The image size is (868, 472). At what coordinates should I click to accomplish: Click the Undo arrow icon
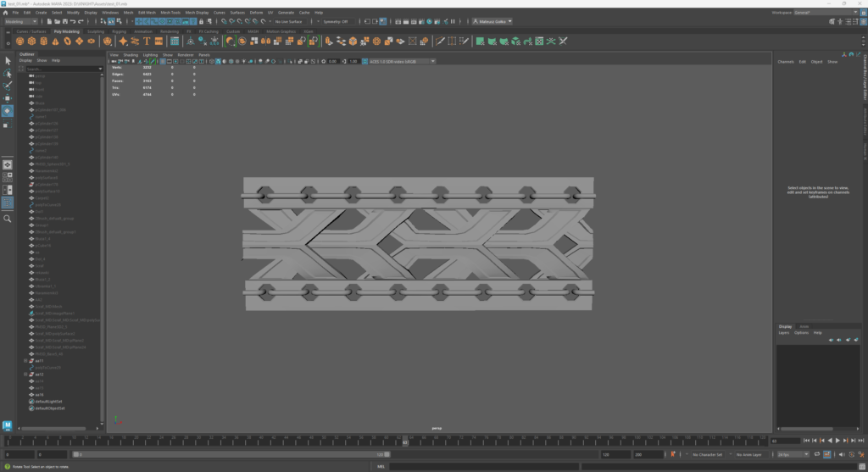point(73,21)
